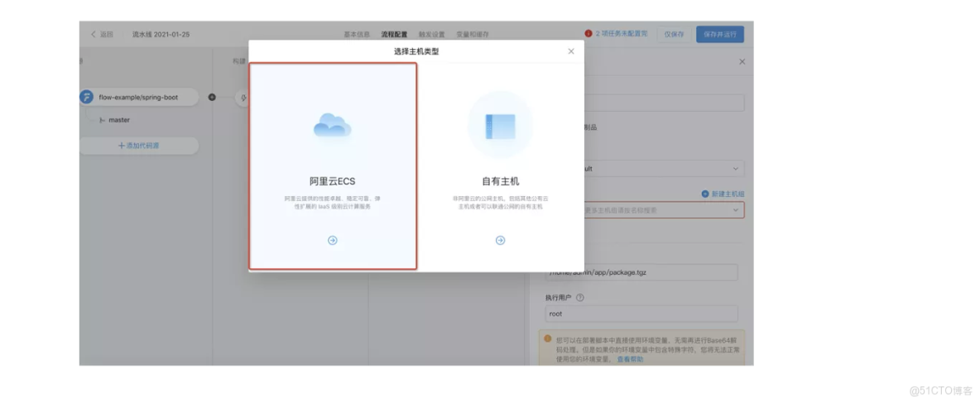Close the 选择主机类型 dialog
This screenshot has height=403, width=980.
[x=570, y=51]
